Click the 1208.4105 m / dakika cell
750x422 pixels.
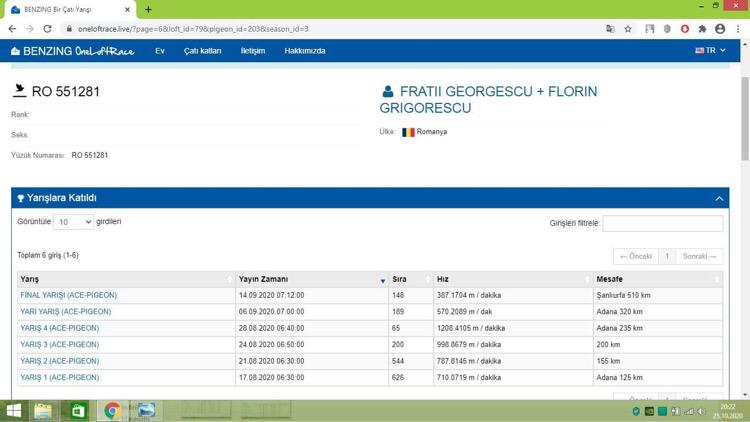click(x=513, y=328)
